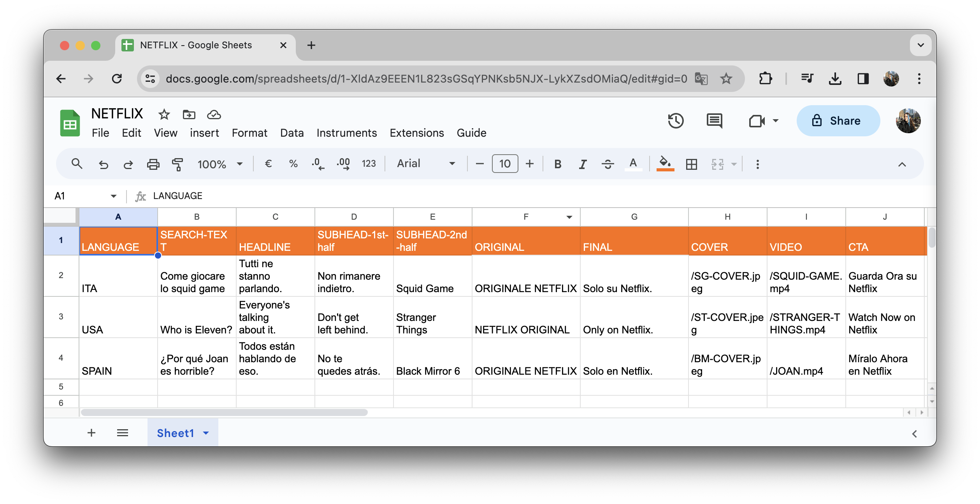
Task: Move the document to a folder
Action: pyautogui.click(x=189, y=115)
